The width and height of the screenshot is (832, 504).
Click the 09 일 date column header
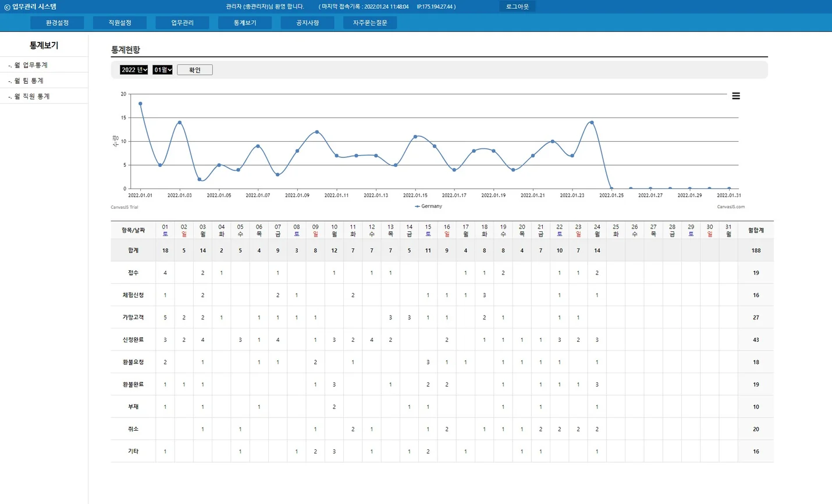[315, 230]
